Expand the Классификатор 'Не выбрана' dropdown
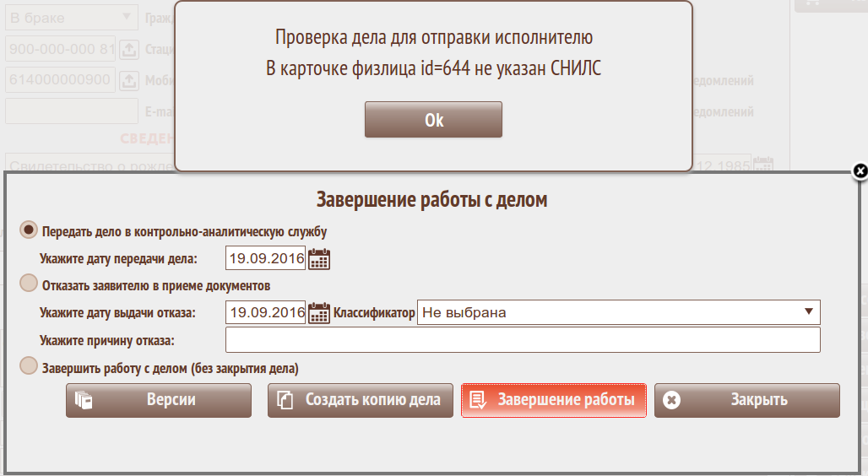 pos(619,312)
